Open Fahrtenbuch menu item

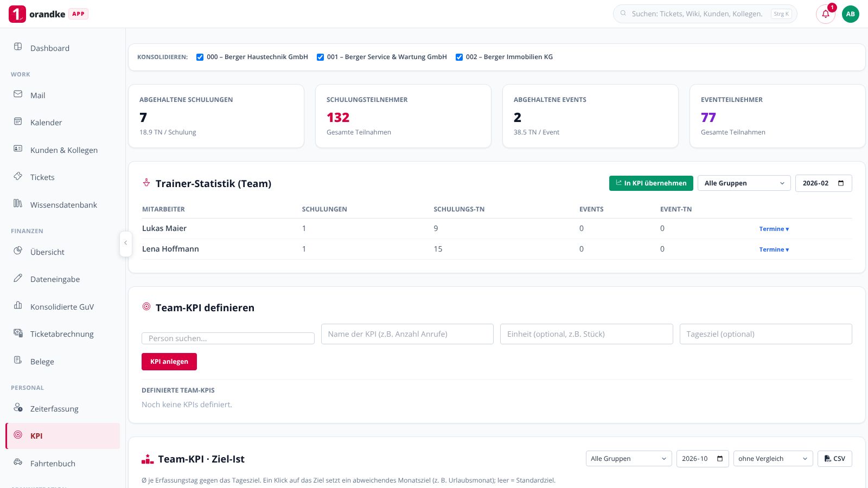point(62,464)
